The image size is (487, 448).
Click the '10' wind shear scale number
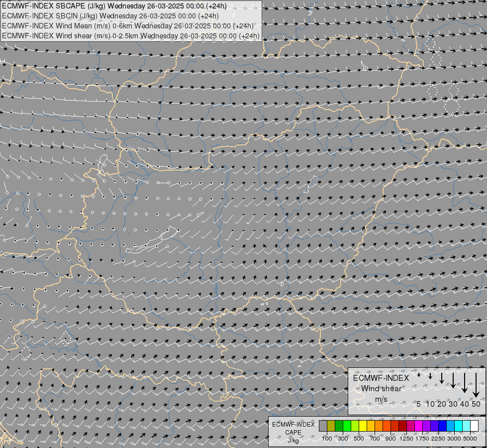(x=430, y=404)
